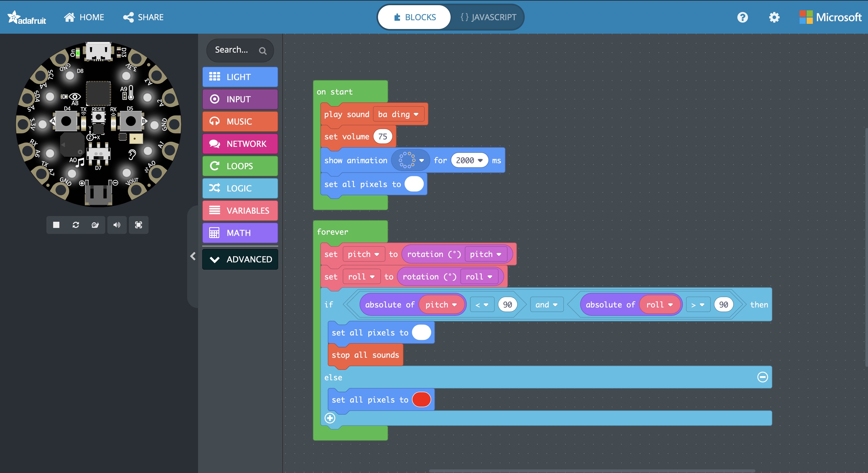Click the microphone ear icon on board
868x473 pixels.
point(132,154)
